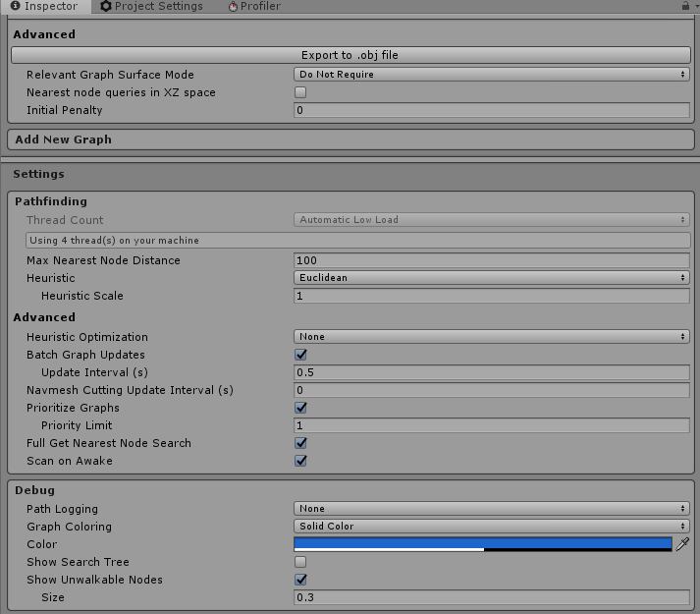Viewport: 700px width, 614px height.
Task: Switch to the Inspector tab
Action: click(x=44, y=6)
